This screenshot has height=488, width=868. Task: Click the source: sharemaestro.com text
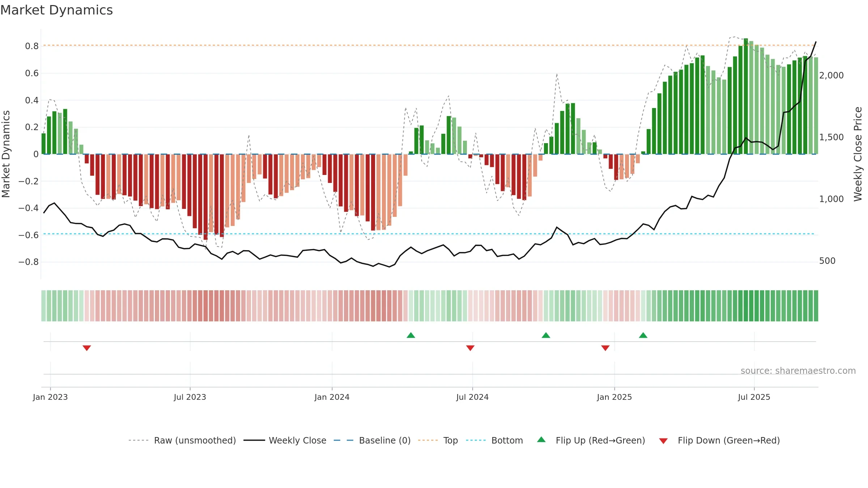(x=798, y=371)
